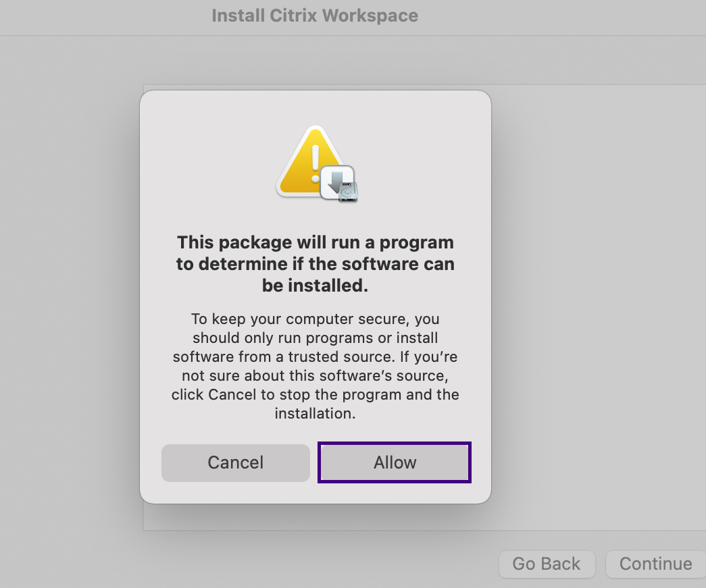Click the Install Citrix Workspace window title
This screenshot has height=588, width=706.
[x=315, y=16]
